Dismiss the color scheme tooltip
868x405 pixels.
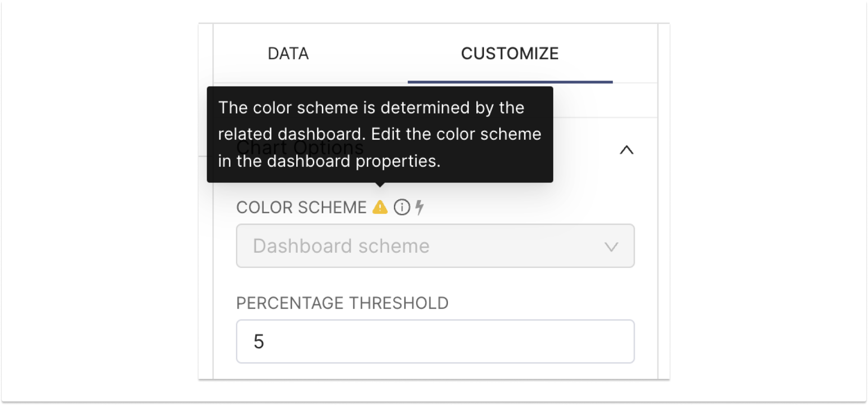(x=380, y=134)
